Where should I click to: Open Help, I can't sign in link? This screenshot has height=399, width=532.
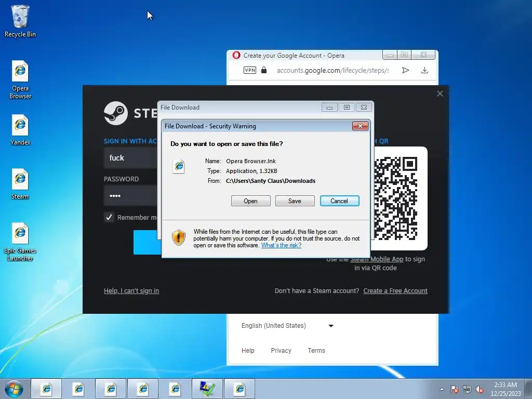[x=131, y=291]
